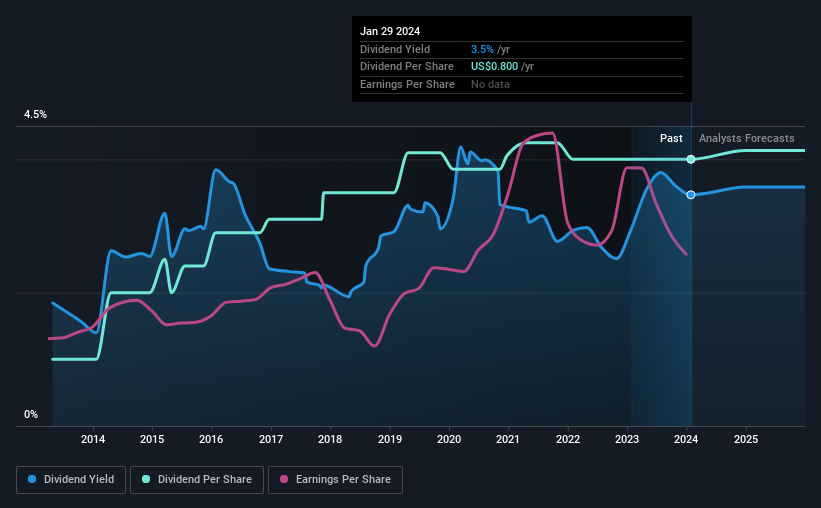Click the 2019 x-axis label
The image size is (821, 508).
(390, 439)
